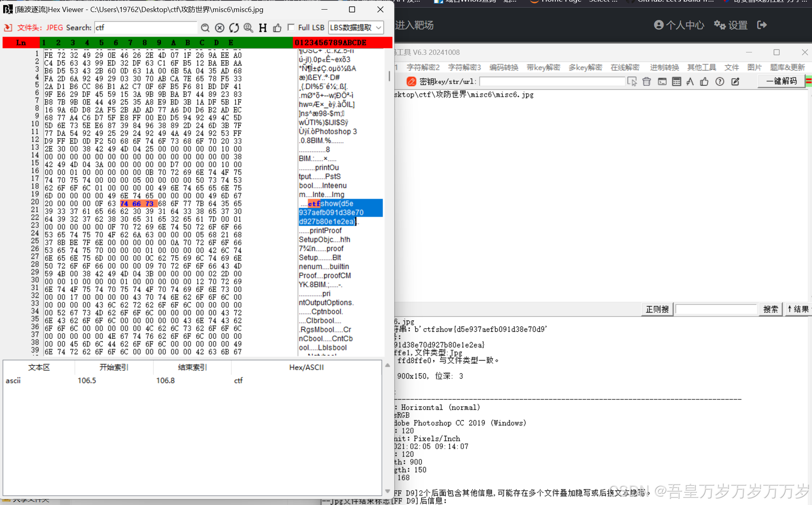
Task: Open the terminal console icon in toolbar
Action: [x=662, y=82]
